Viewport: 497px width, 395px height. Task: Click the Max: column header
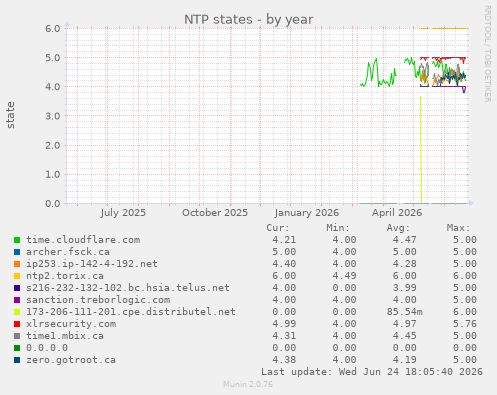458,228
